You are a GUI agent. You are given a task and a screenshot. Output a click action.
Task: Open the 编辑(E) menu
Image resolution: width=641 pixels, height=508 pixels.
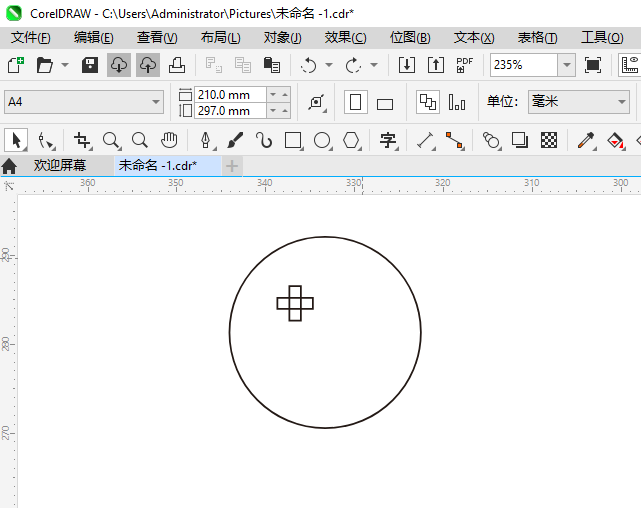pos(94,38)
